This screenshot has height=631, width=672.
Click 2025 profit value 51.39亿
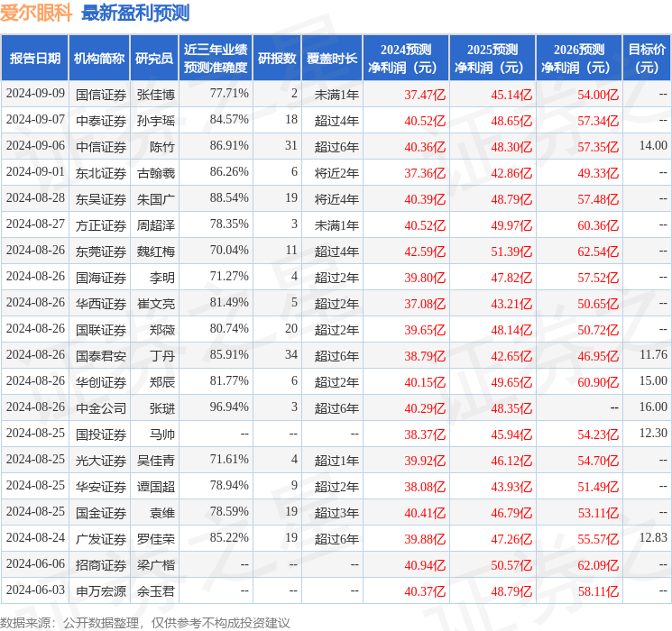pos(511,251)
